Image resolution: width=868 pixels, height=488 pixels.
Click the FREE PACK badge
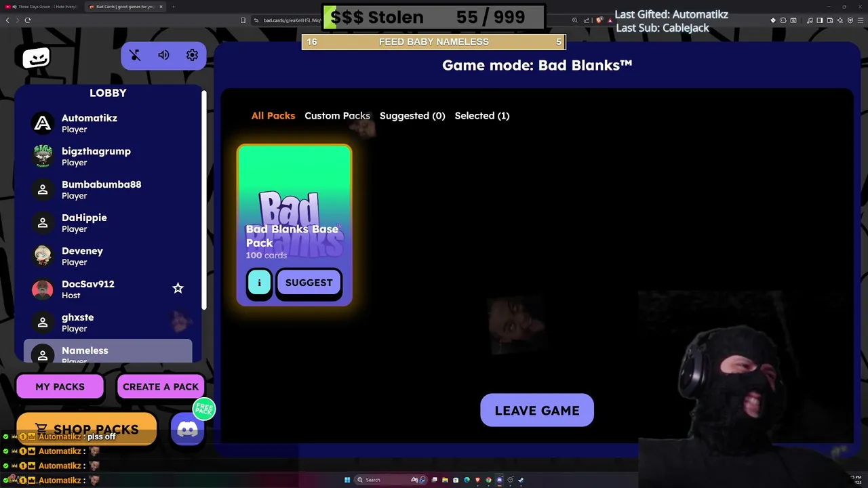pos(204,409)
